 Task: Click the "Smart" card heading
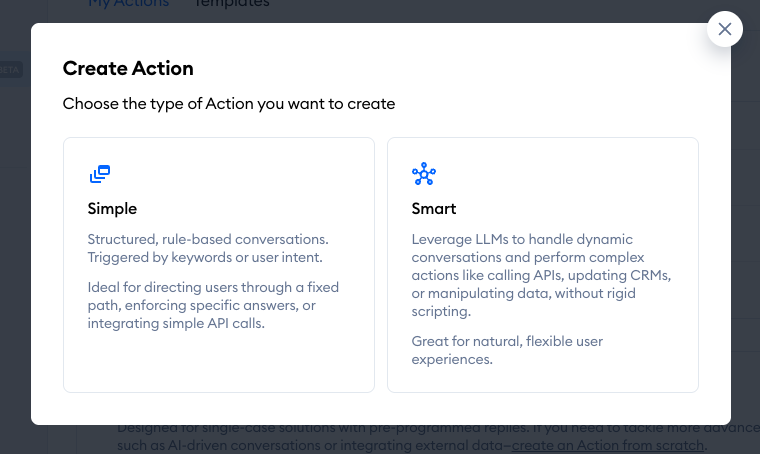434,209
